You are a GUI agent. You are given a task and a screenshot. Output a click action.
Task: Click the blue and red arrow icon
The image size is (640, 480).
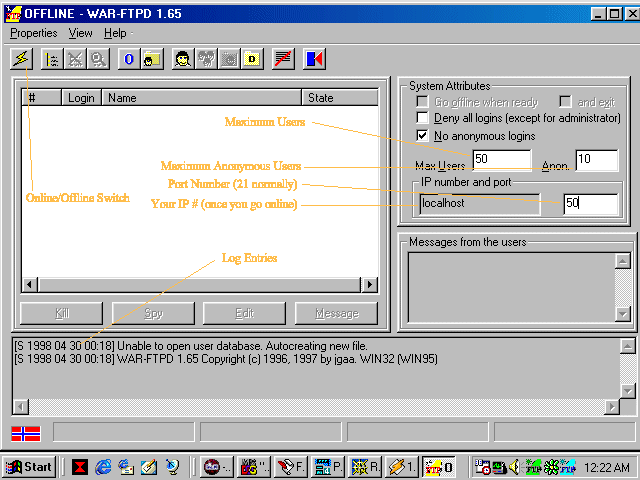pos(314,59)
